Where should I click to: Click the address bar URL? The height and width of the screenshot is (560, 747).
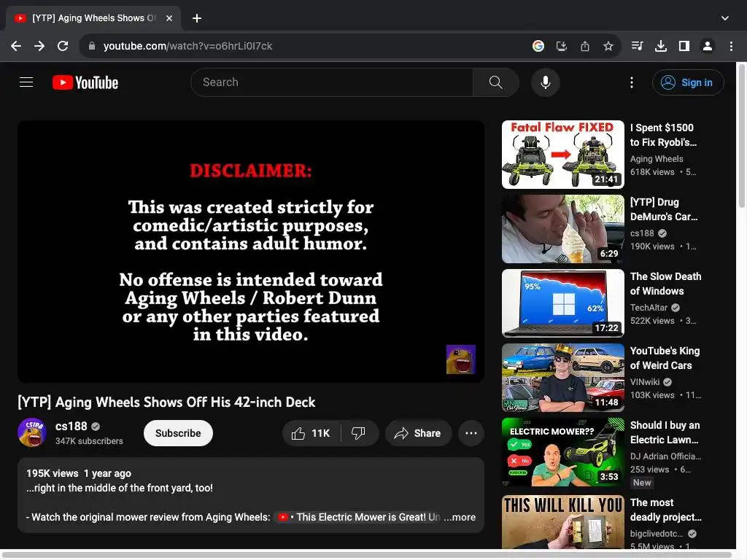point(187,46)
